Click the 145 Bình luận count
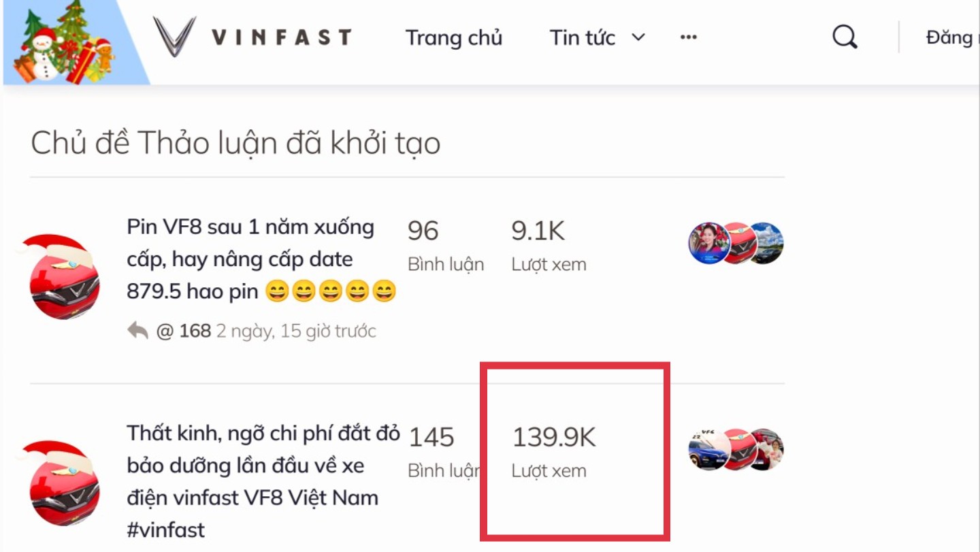The image size is (980, 552). (x=444, y=451)
